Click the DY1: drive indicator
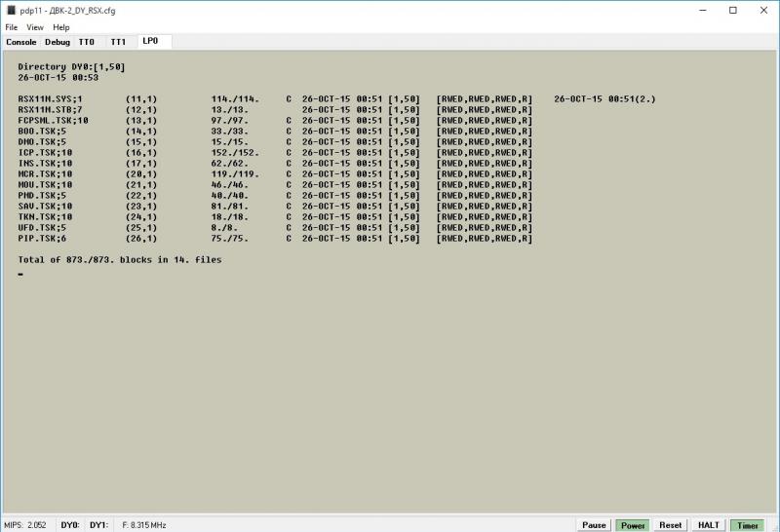780x532 pixels. point(98,524)
